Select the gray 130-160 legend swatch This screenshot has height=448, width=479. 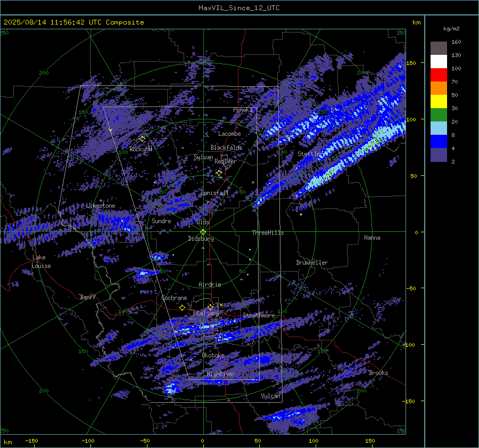click(439, 48)
